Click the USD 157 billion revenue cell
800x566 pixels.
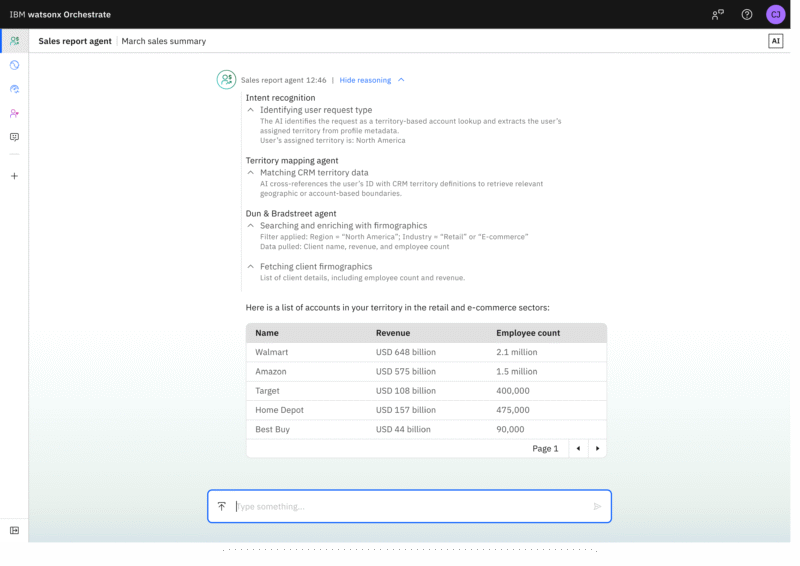click(x=406, y=410)
